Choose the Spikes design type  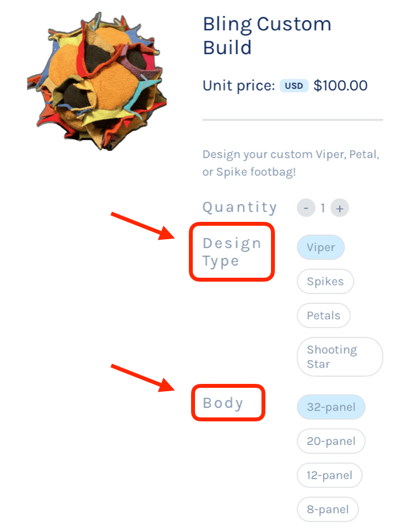coord(325,282)
